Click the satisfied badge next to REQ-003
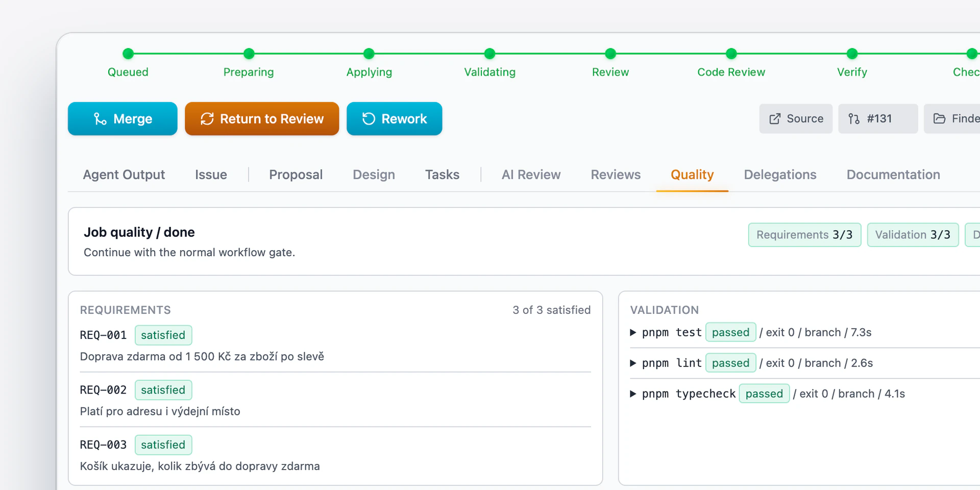The width and height of the screenshot is (980, 490). click(163, 445)
